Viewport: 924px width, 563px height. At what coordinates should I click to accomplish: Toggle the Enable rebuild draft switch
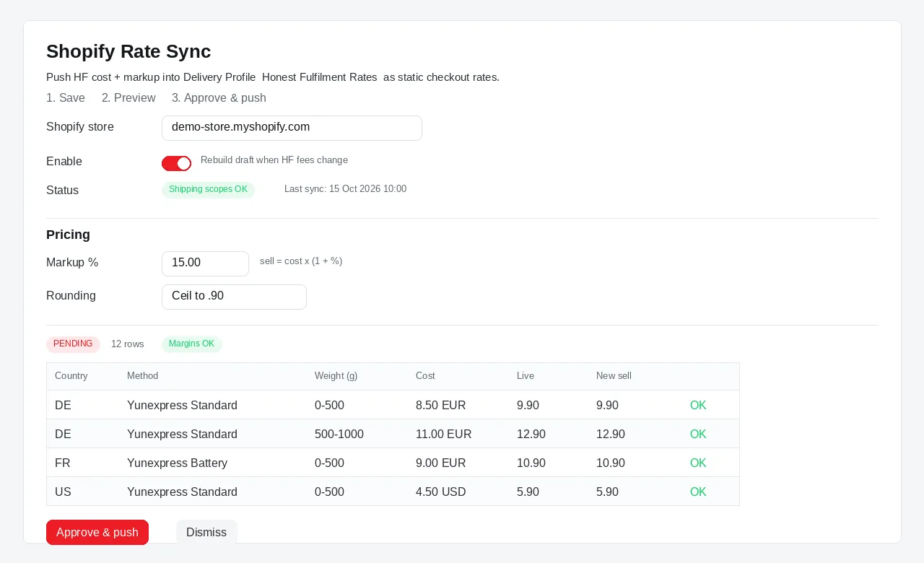click(x=176, y=164)
